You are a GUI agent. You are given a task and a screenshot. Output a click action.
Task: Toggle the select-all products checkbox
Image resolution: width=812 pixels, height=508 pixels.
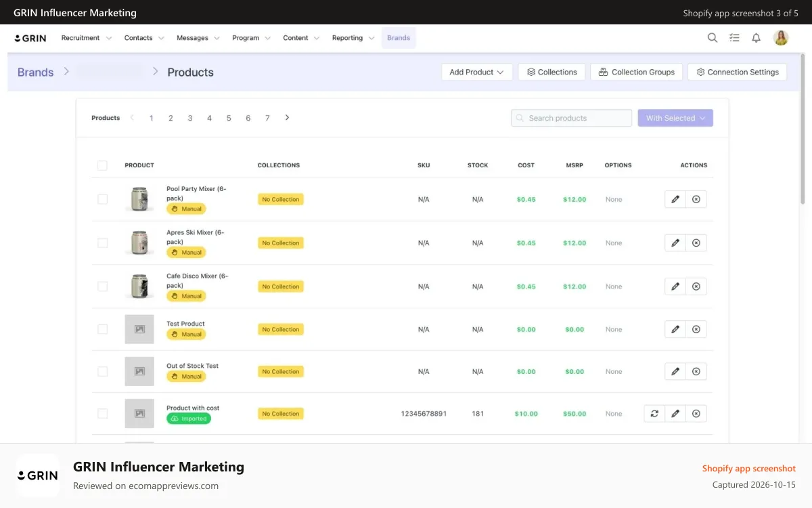coord(102,165)
